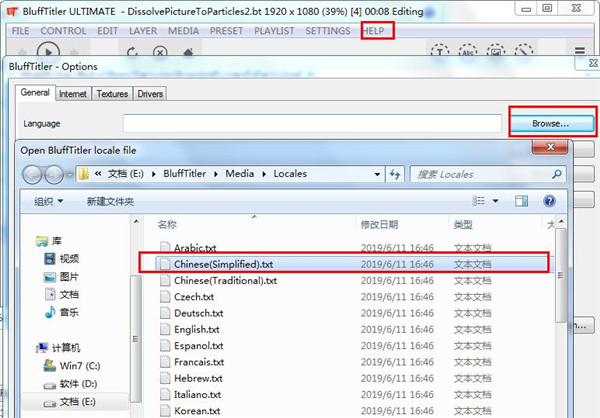600x418 pixels.
Task: Sort by the 修改日期 column header
Action: tap(379, 224)
